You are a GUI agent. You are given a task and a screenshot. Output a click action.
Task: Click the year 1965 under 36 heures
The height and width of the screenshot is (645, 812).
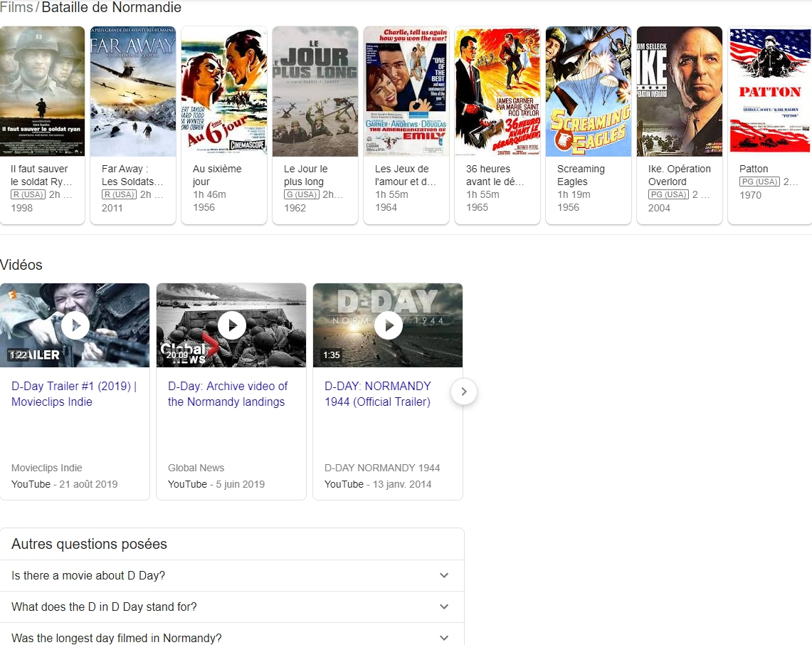[x=477, y=207]
